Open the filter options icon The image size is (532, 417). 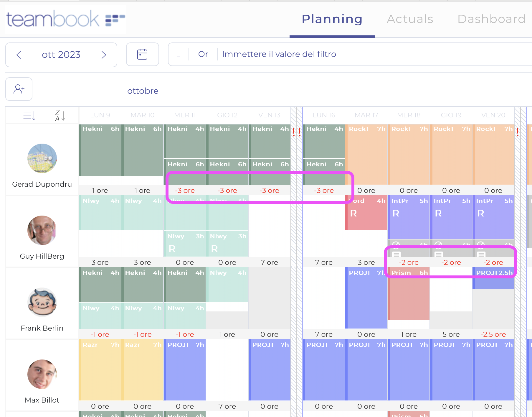178,54
